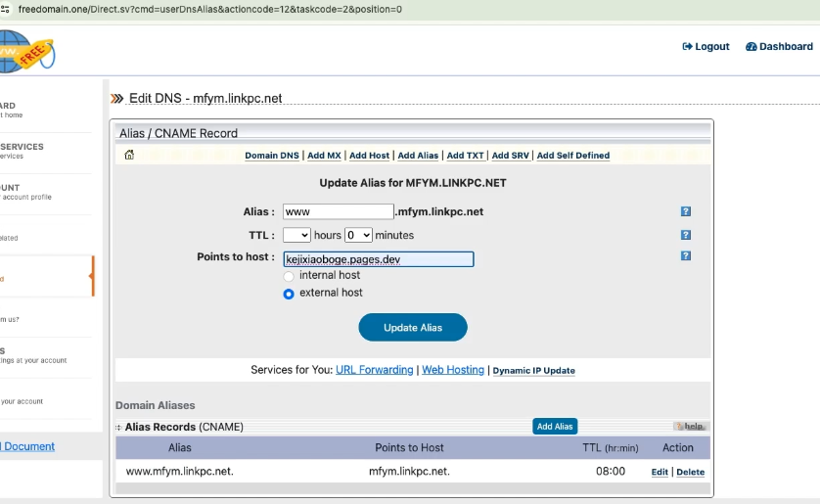This screenshot has width=820, height=504.
Task: Click the help icon beside Alias field
Action: tap(686, 211)
